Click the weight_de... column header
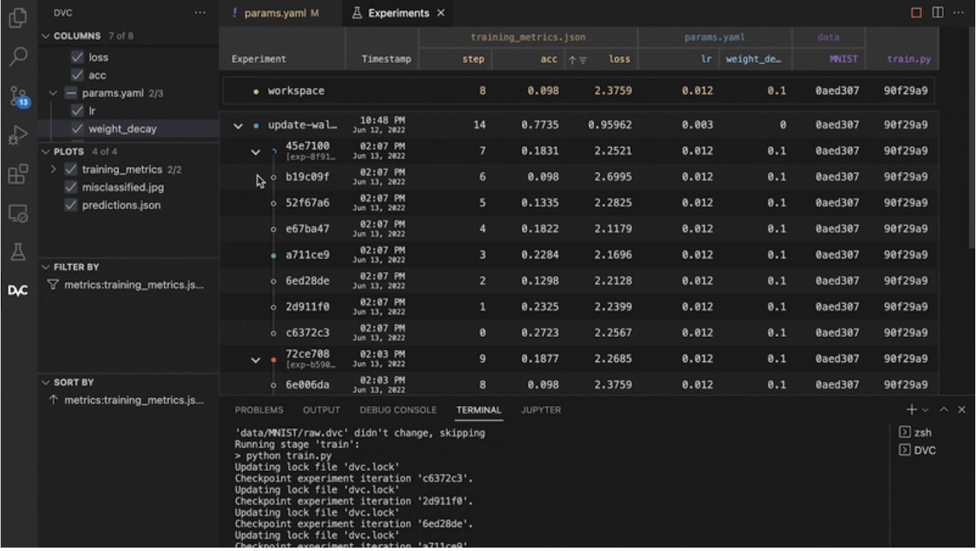 pos(753,60)
